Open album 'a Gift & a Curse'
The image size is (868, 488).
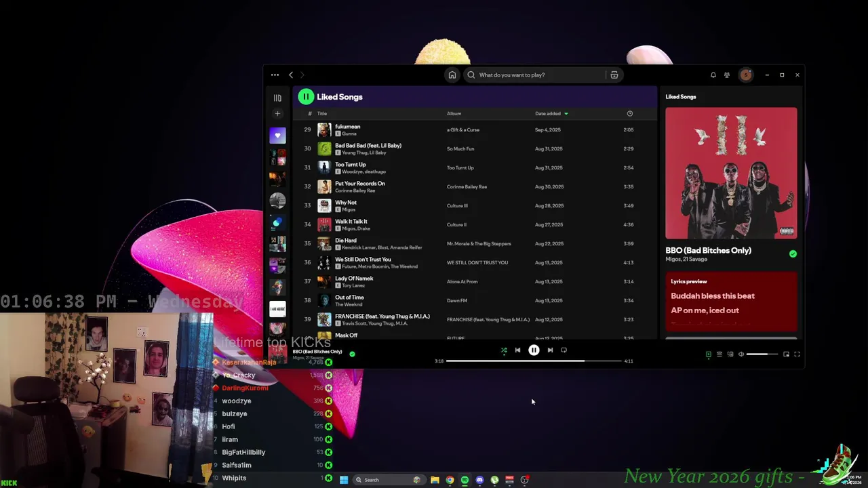point(463,130)
